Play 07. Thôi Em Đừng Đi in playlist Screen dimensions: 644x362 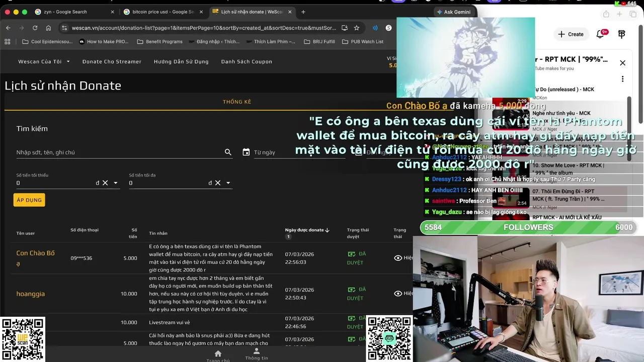[x=569, y=195]
